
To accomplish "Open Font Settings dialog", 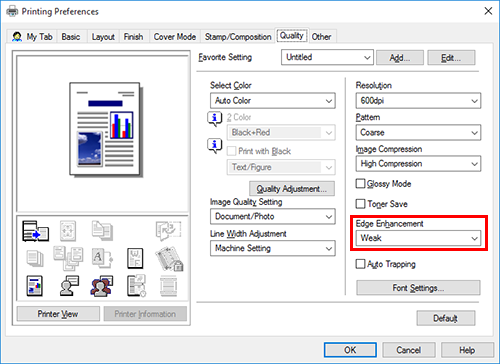I will coord(418,288).
